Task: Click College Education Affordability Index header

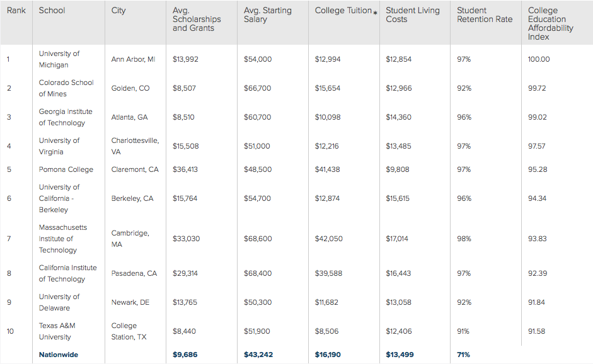Action: (x=550, y=23)
